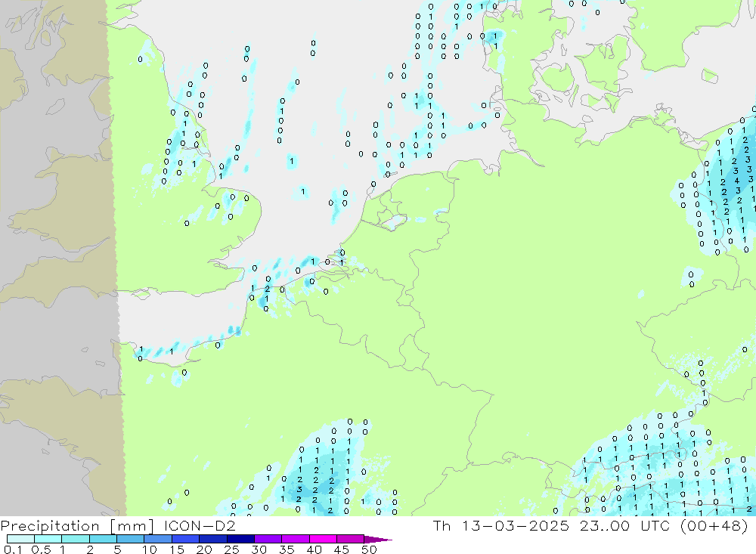Click the 'UTC' label text
The image size is (756, 554).
657,525
